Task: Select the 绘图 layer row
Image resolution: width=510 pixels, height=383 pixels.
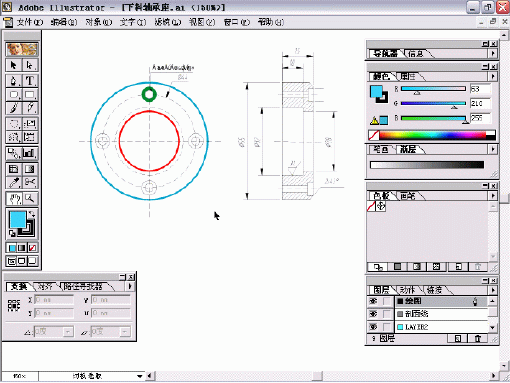Action: [441, 301]
